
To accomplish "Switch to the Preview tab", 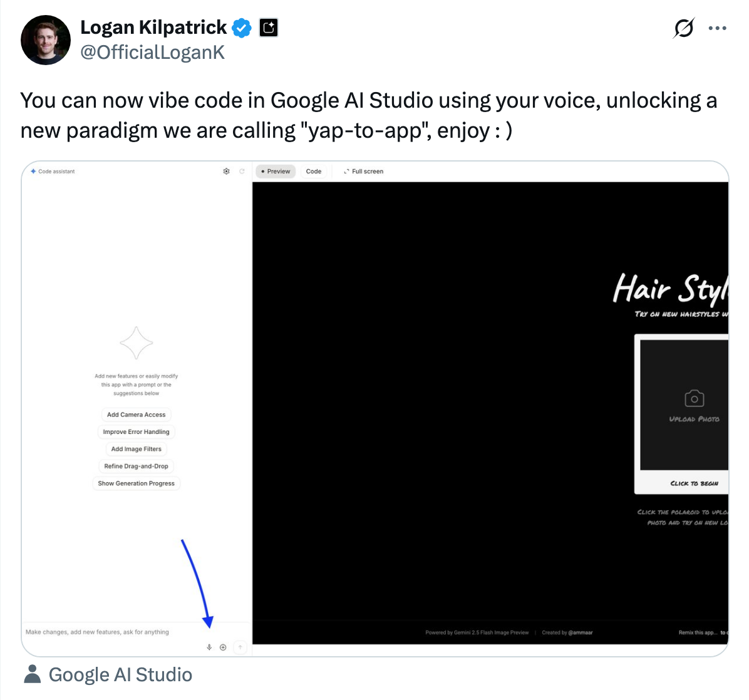I will coord(276,171).
